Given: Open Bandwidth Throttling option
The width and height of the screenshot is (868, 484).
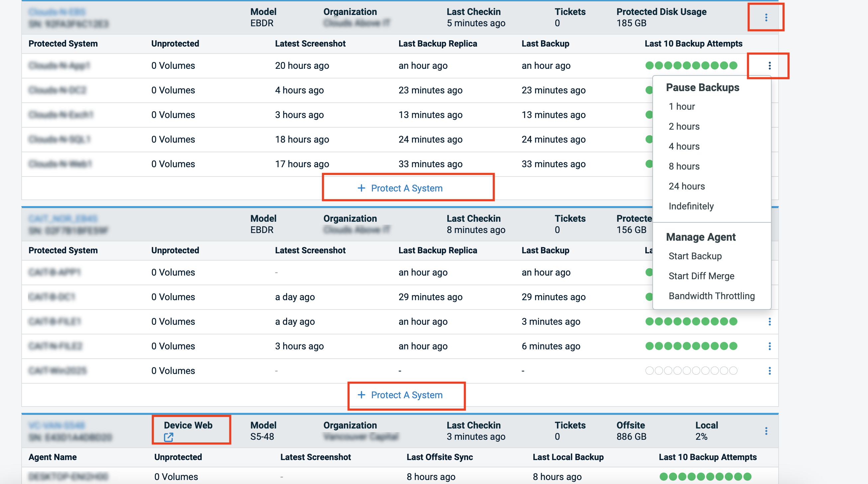Looking at the screenshot, I should 711,296.
